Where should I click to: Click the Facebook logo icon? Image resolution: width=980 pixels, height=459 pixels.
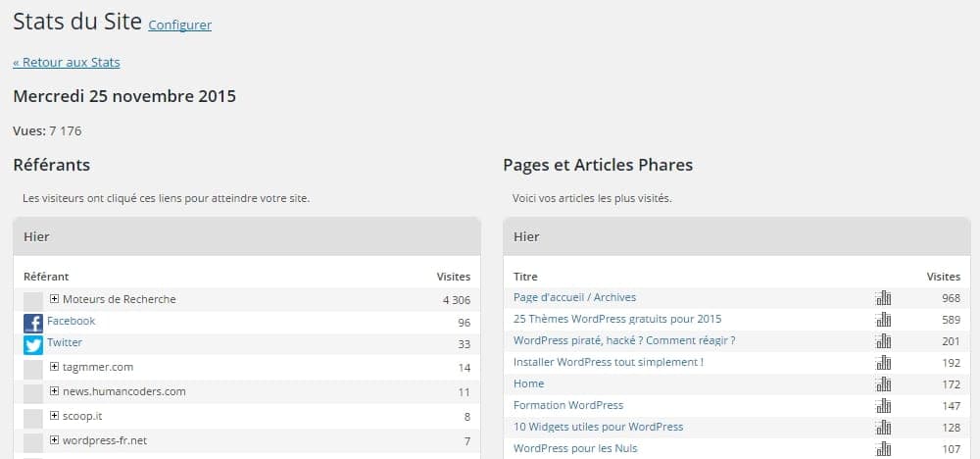[x=33, y=324]
